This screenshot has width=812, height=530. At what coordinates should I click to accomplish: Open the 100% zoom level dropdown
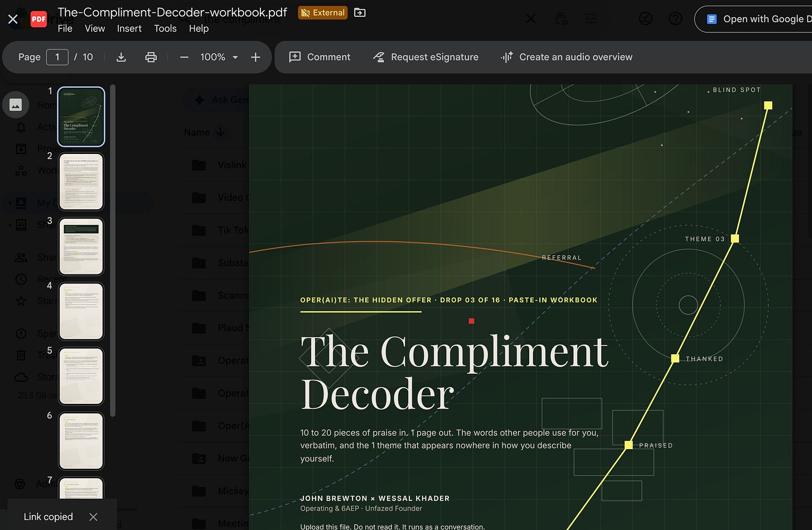(x=219, y=57)
